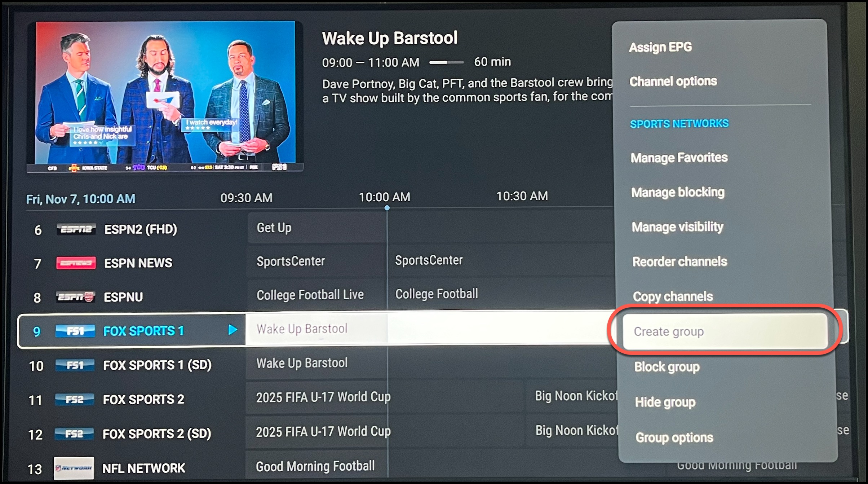Screen dimensions: 868x484
Task: Choose Assign EPG
Action: (660, 47)
